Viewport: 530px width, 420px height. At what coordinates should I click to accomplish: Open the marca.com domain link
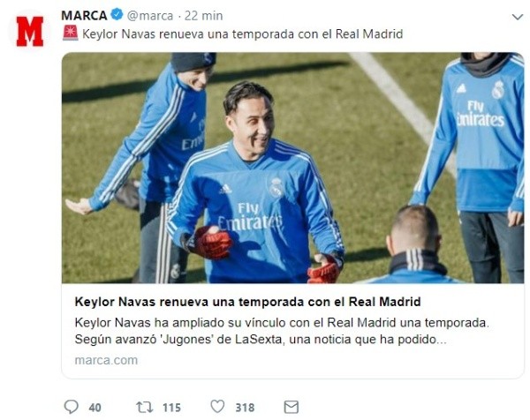[x=106, y=360]
